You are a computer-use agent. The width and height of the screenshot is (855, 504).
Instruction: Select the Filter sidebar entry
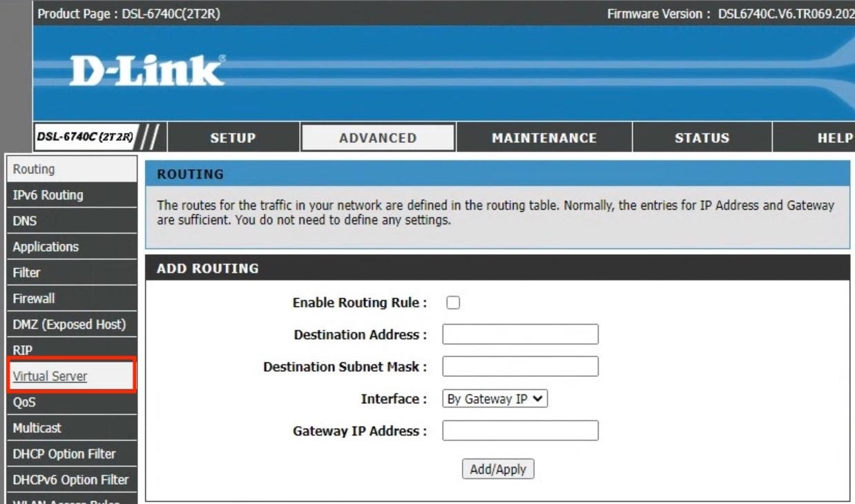pos(26,273)
